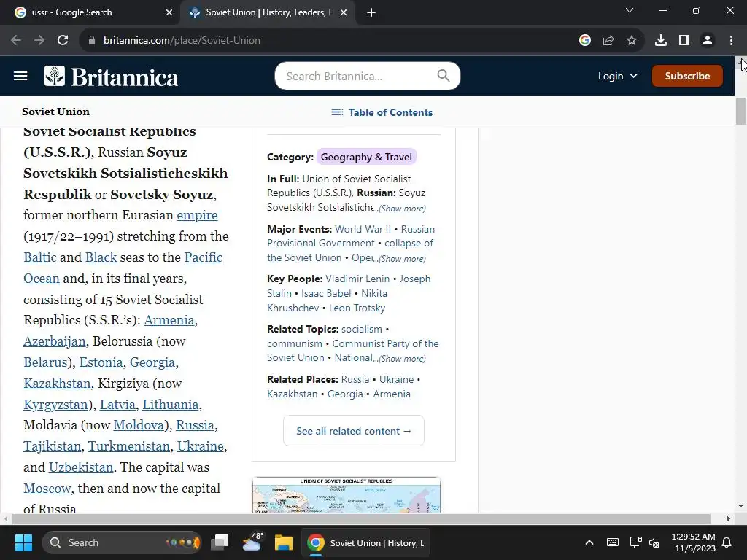Open the Chrome profile icon
Viewport: 747px width, 560px height.
(708, 41)
